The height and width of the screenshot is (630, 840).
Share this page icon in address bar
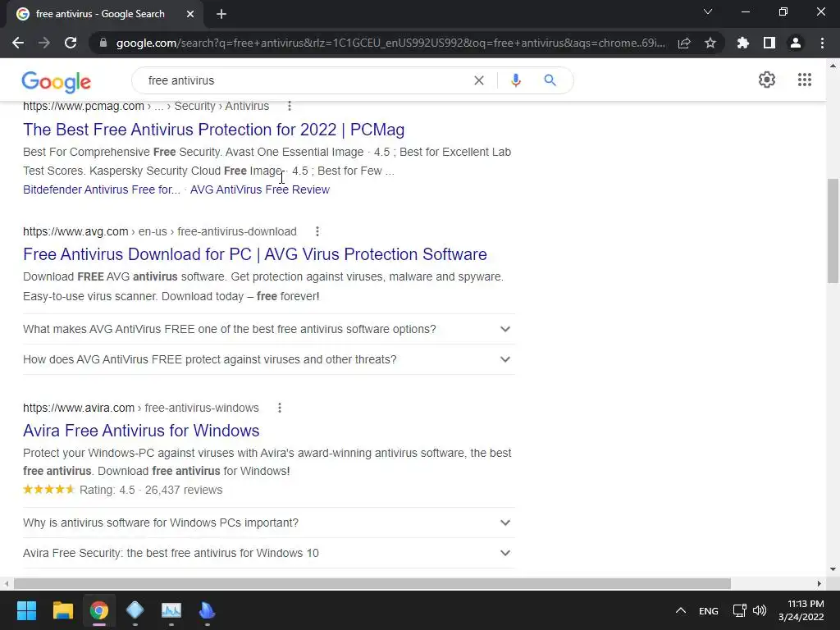[x=684, y=43]
